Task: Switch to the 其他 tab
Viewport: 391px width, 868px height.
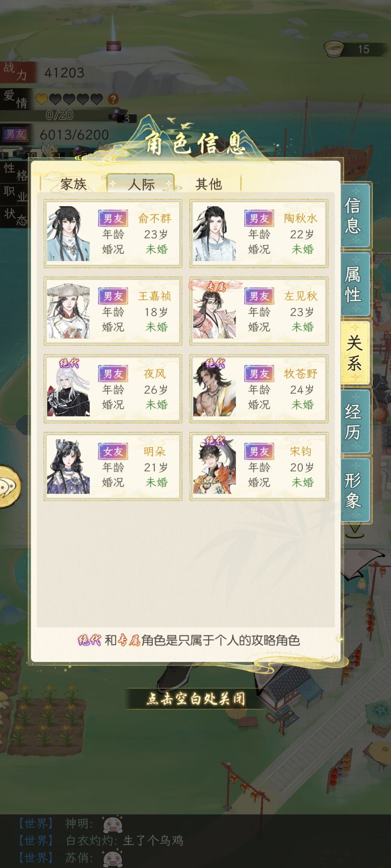Action: coord(208,184)
